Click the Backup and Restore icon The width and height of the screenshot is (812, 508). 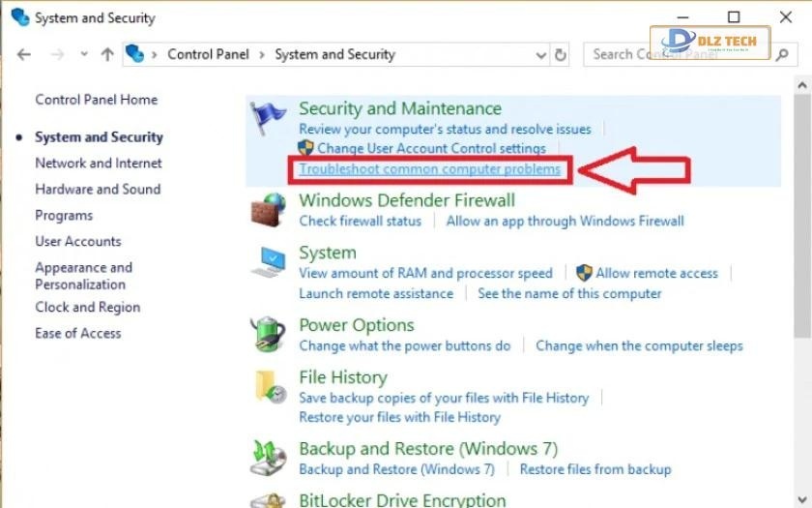[268, 457]
